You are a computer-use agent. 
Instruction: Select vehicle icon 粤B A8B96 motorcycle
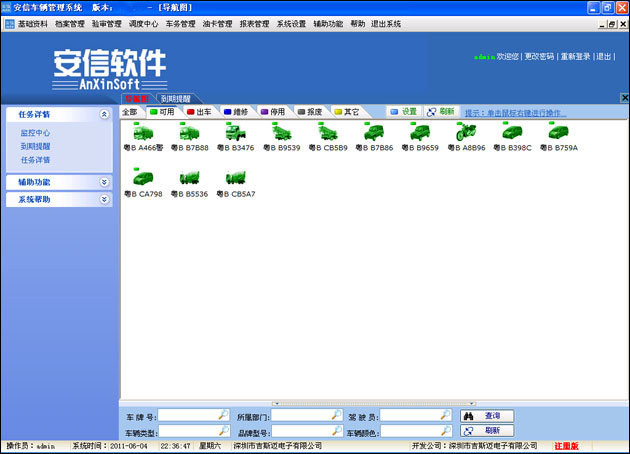tap(466, 133)
